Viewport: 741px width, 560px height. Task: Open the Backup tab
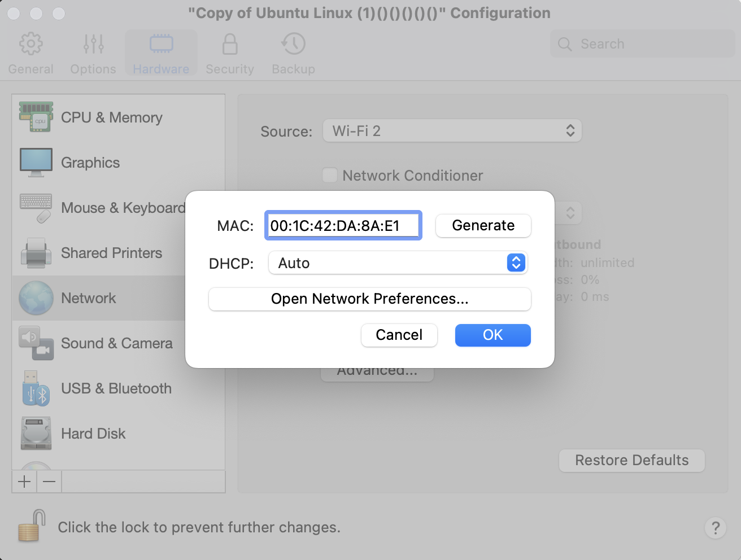pos(293,53)
